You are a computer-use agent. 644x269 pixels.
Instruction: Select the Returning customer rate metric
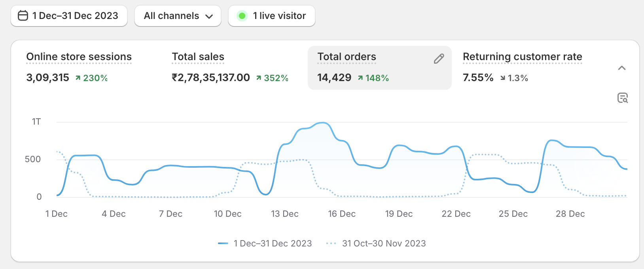click(522, 57)
